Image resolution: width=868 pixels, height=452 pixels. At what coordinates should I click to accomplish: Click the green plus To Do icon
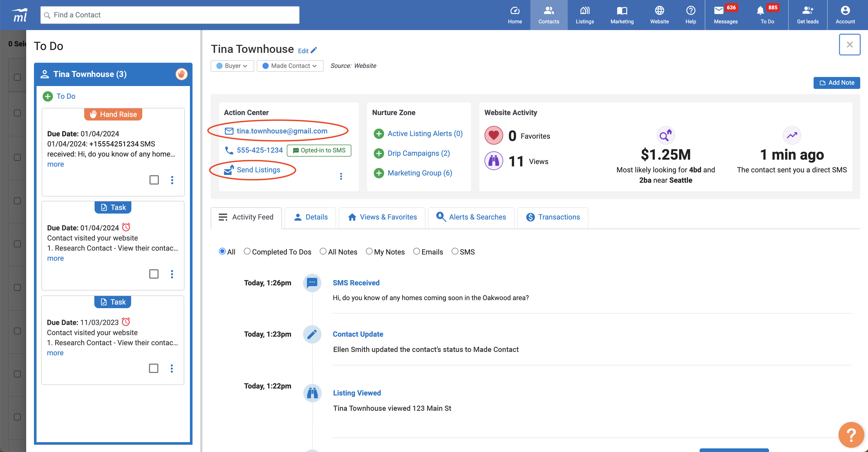pos(48,96)
